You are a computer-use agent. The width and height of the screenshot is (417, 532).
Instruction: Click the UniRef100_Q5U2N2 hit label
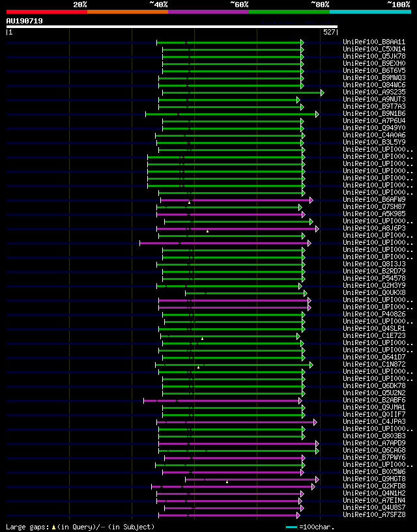374,393
